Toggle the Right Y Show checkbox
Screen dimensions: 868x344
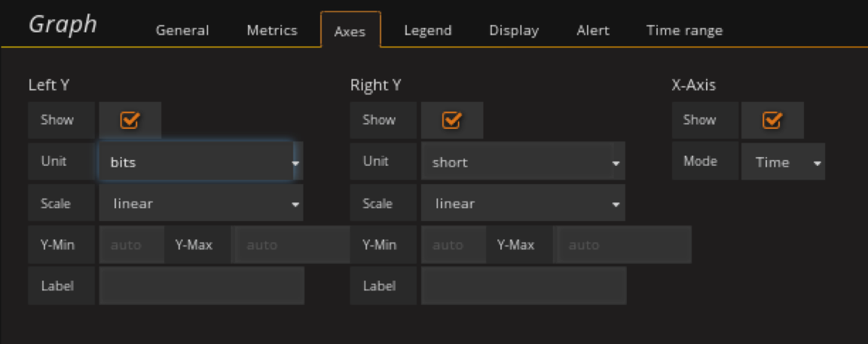[x=451, y=120]
